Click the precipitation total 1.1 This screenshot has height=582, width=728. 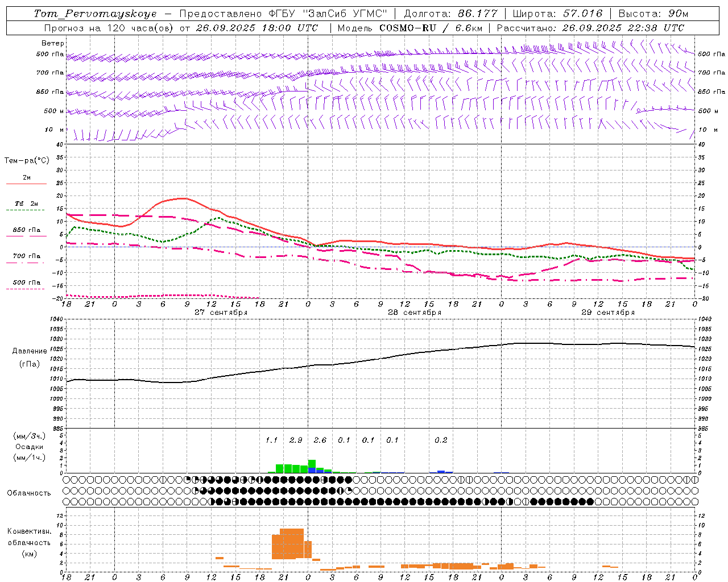271,440
